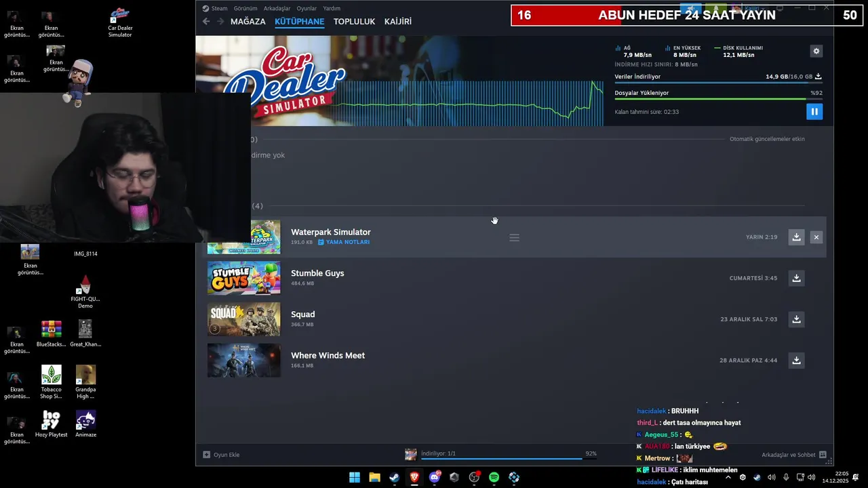
Task: Select BlueStacks desktop icon
Action: 52,333
